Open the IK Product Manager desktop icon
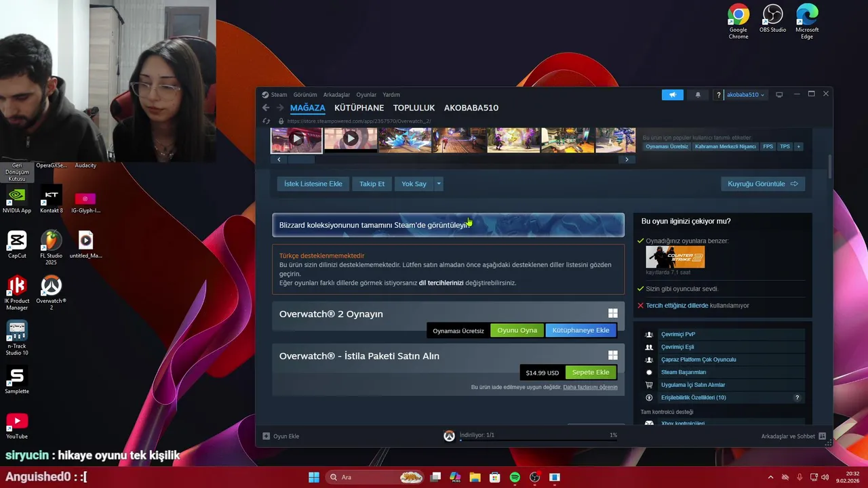Viewport: 868px width, 488px height. (17, 293)
